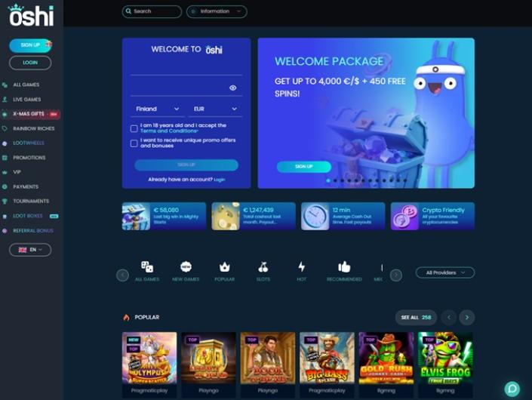
Task: Expand the Finland country dropdown
Action: 158,109
